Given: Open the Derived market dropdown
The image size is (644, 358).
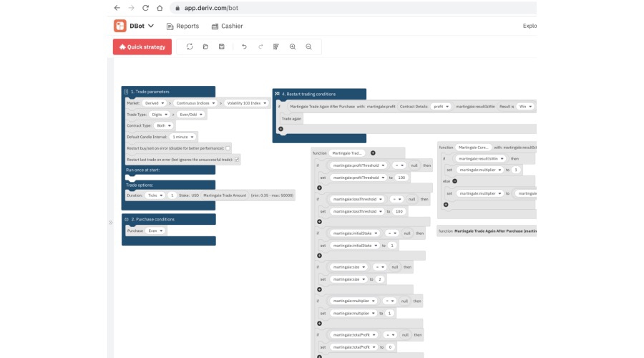Looking at the screenshot, I should (x=155, y=103).
